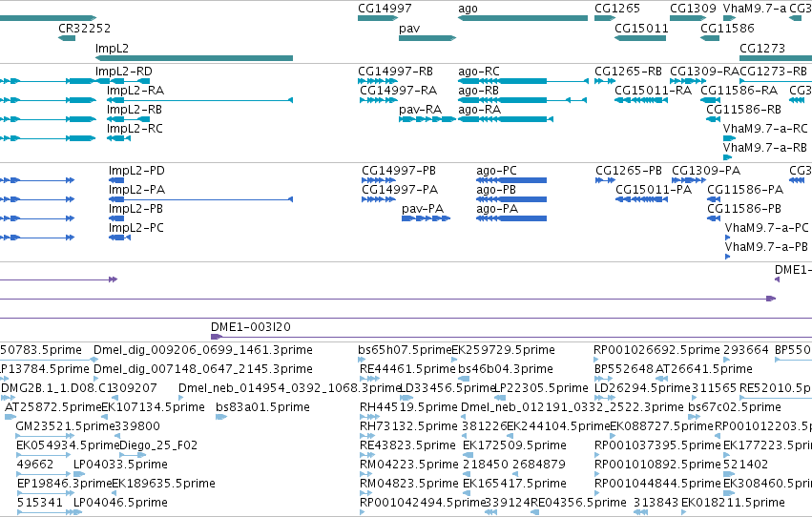Click the RM04223.5prime EST
This screenshot has height=517, width=812.
(x=366, y=475)
